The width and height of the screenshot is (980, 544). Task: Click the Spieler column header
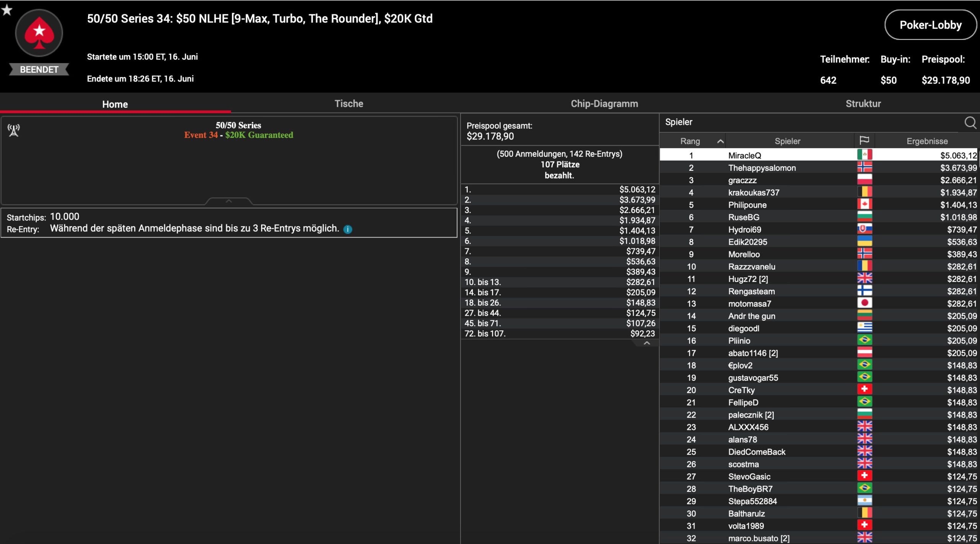click(x=787, y=141)
